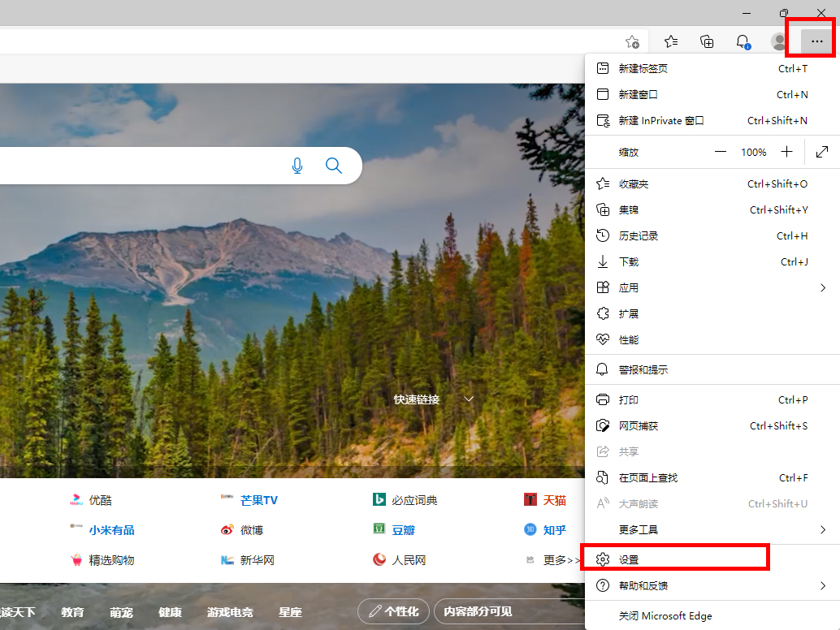Expand the 应用 submenu

822,287
